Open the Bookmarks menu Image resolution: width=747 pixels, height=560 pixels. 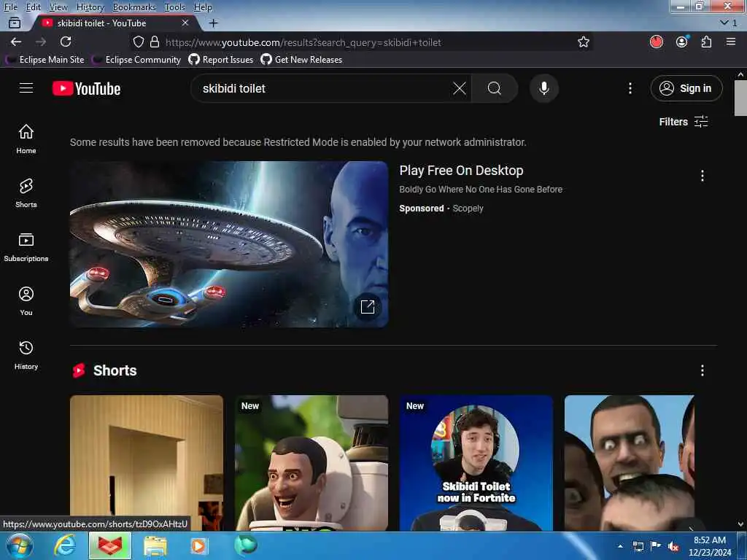[134, 7]
